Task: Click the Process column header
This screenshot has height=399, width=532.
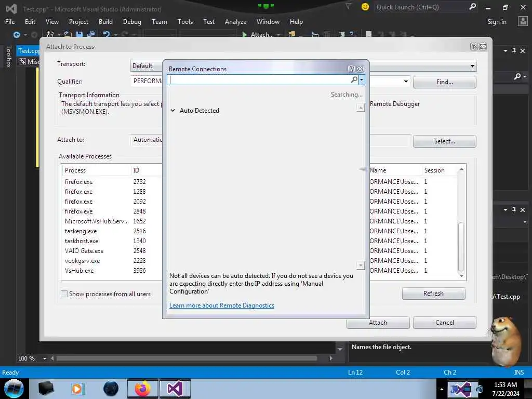Action: (96, 170)
